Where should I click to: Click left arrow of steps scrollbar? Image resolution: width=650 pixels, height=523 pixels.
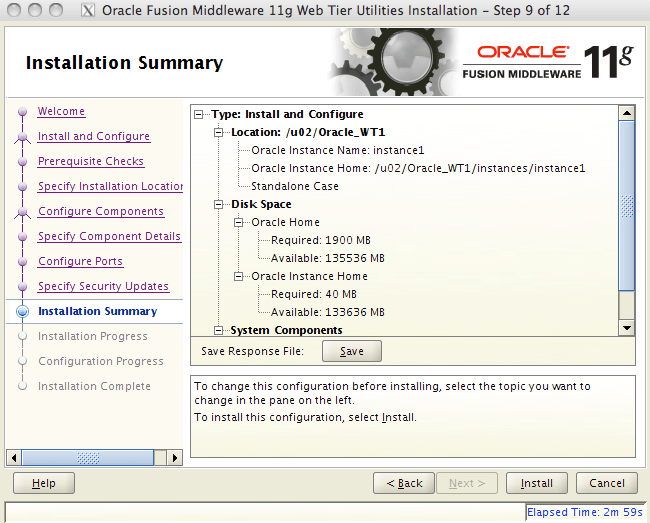(14, 458)
